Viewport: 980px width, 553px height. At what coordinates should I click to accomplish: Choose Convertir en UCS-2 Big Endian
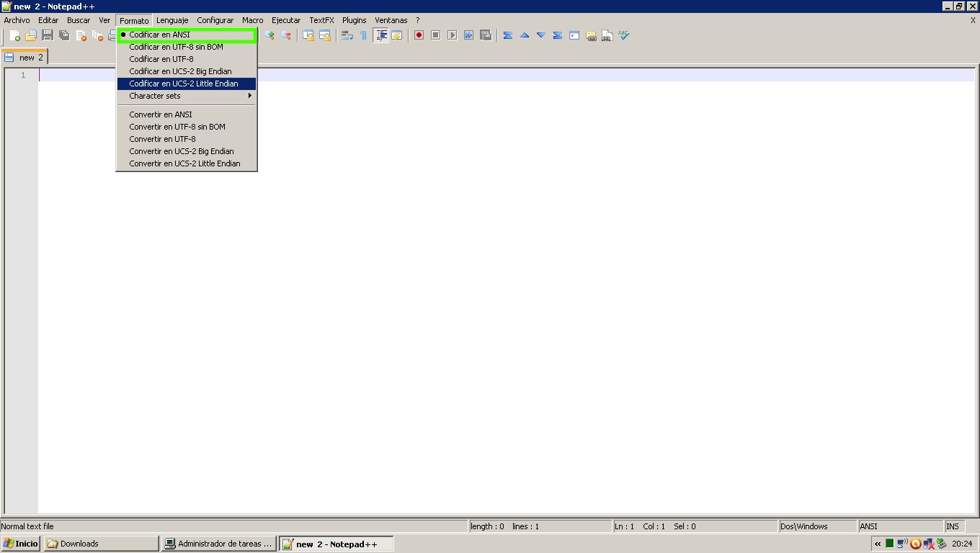click(x=187, y=151)
